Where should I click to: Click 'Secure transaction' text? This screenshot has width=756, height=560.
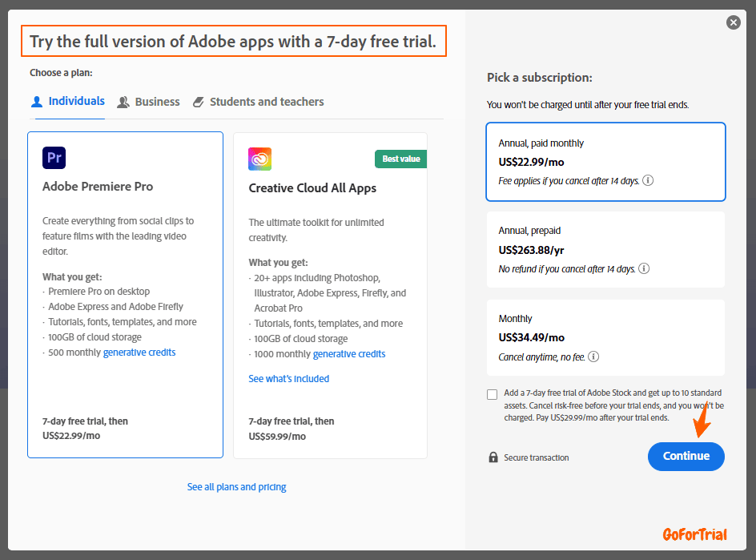[x=537, y=457]
